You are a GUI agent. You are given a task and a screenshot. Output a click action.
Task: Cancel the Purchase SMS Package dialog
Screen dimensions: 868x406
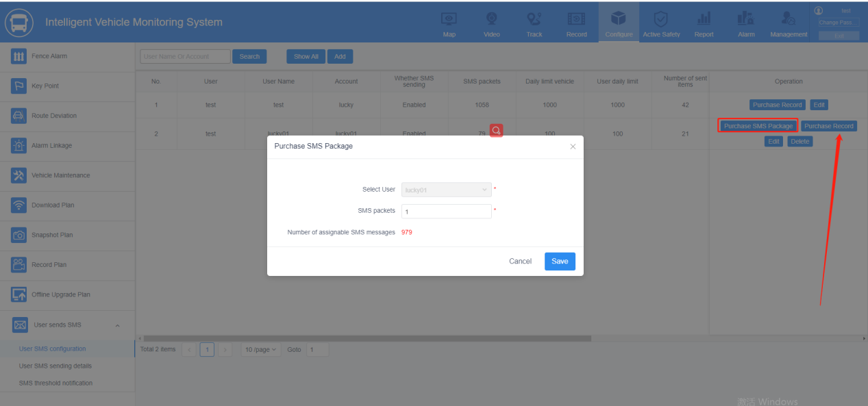(520, 262)
